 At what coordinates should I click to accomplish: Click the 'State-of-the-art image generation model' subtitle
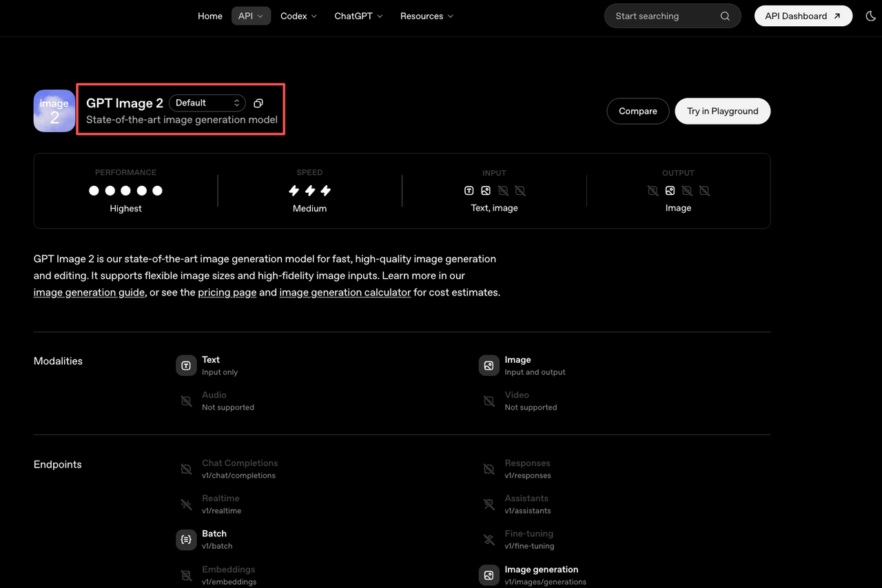click(x=182, y=120)
